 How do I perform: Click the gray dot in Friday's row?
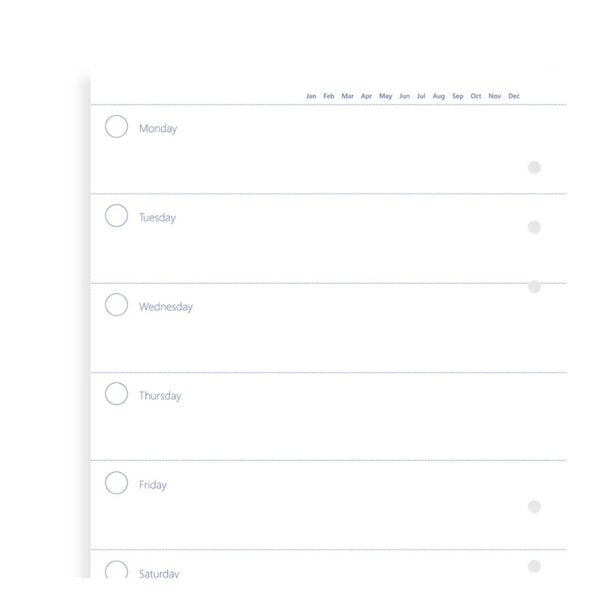pyautogui.click(x=534, y=507)
